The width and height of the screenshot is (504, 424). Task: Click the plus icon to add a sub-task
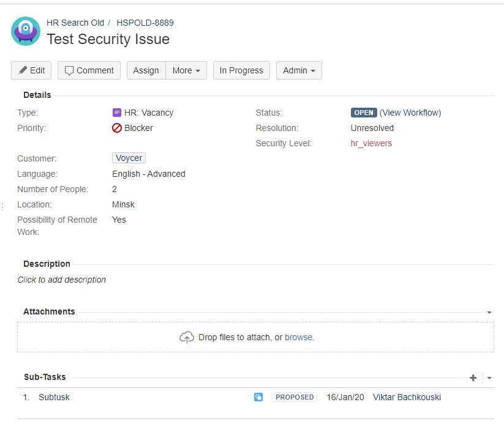(x=473, y=378)
